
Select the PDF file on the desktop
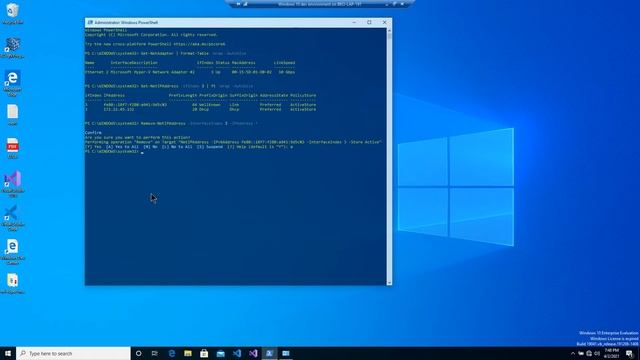[13, 149]
